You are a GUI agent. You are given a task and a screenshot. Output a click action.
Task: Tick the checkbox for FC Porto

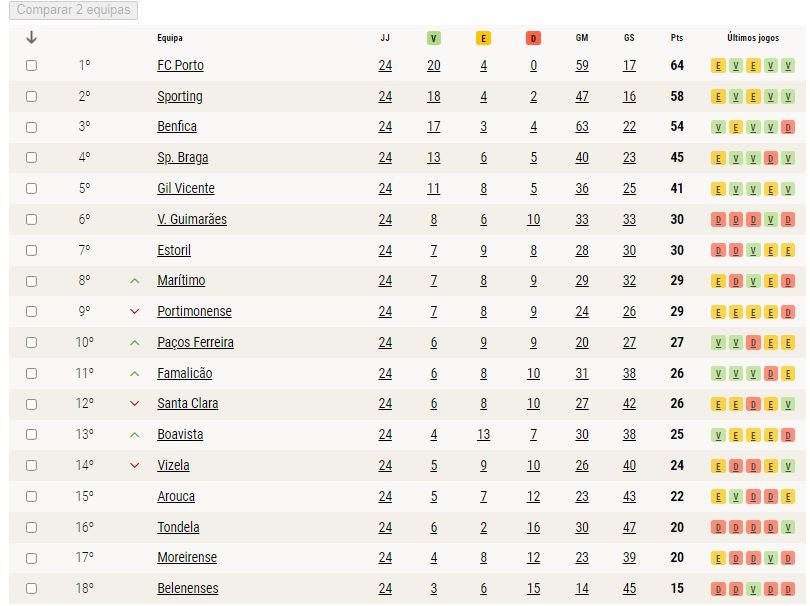[32, 66]
